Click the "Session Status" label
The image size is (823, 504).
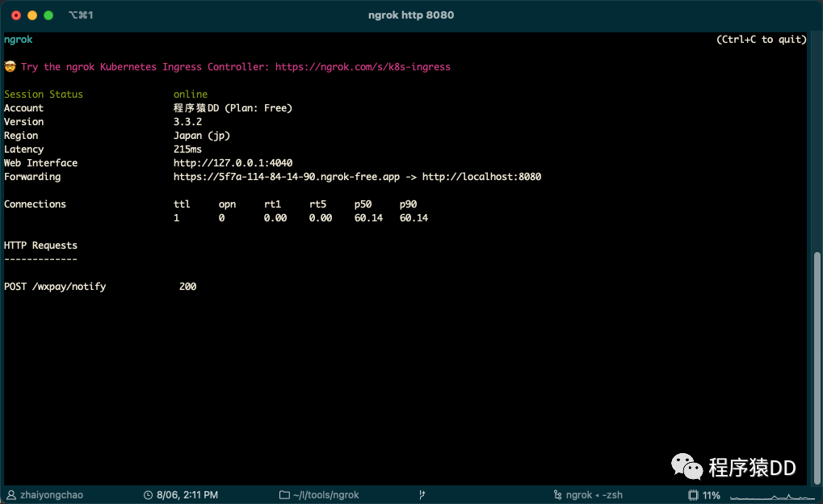[44, 94]
